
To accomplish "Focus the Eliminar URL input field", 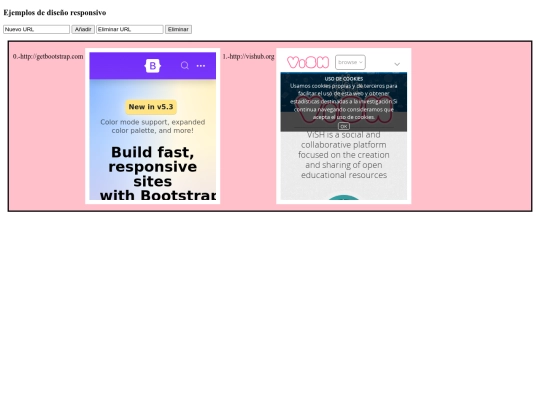I will click(x=130, y=29).
